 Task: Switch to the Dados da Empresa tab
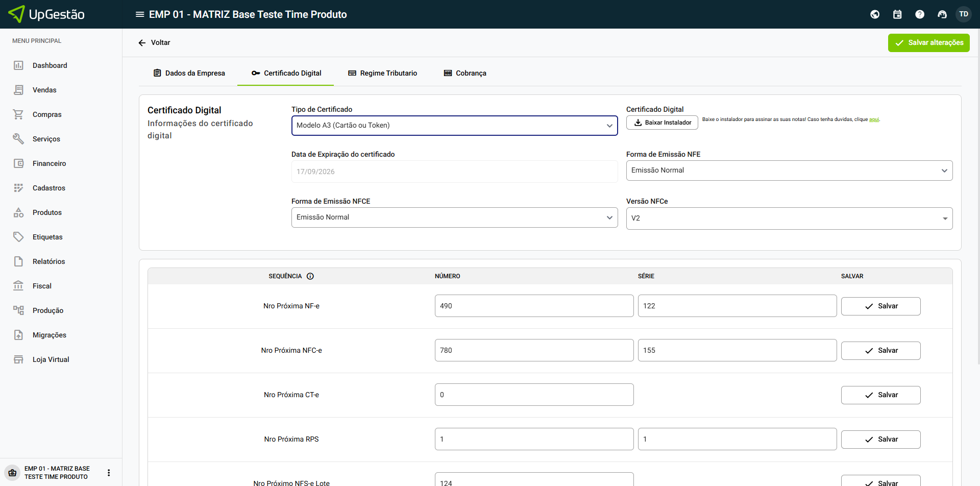tap(189, 73)
